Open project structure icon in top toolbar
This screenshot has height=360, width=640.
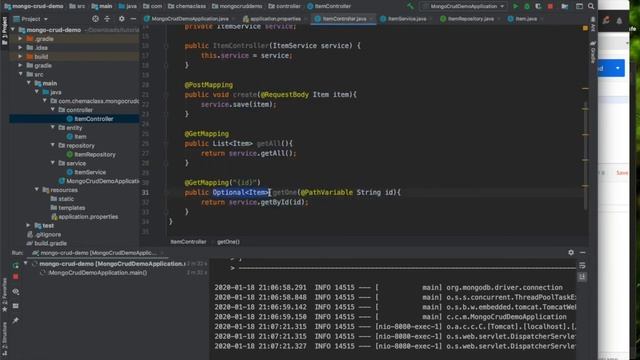click(564, 6)
